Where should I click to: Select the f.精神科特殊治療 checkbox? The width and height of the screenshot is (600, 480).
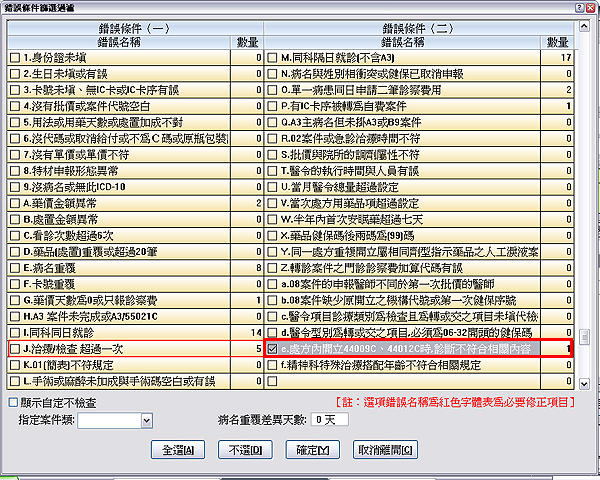coord(274,365)
